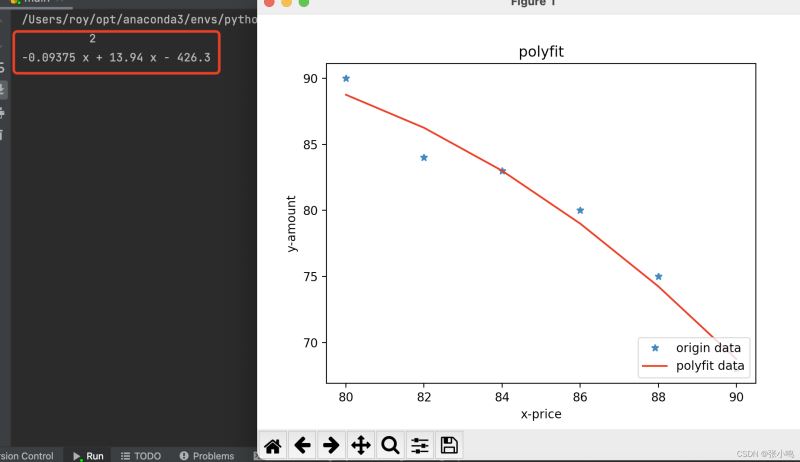Click the polynomial output line in console
This screenshot has height=462, width=800.
pos(116,58)
